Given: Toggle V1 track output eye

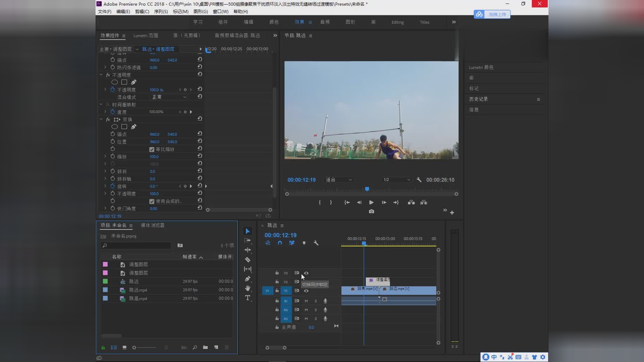Looking at the screenshot, I should point(306,291).
